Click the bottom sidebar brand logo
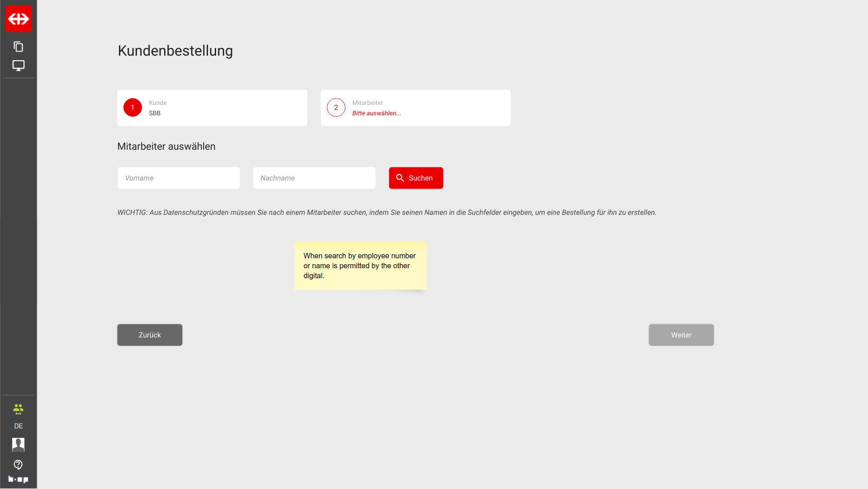 tap(18, 479)
